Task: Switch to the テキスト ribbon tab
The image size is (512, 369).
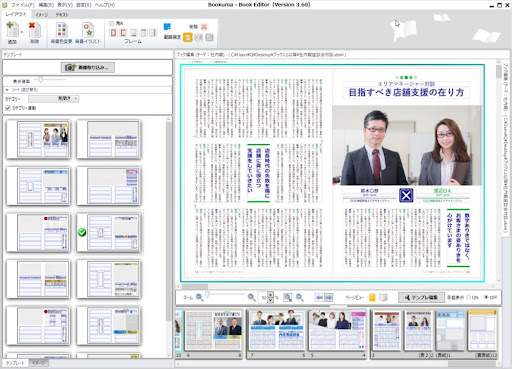Action: tap(62, 15)
